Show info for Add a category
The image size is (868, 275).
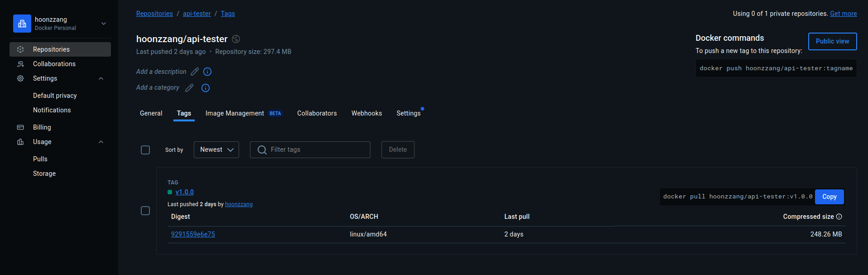206,88
